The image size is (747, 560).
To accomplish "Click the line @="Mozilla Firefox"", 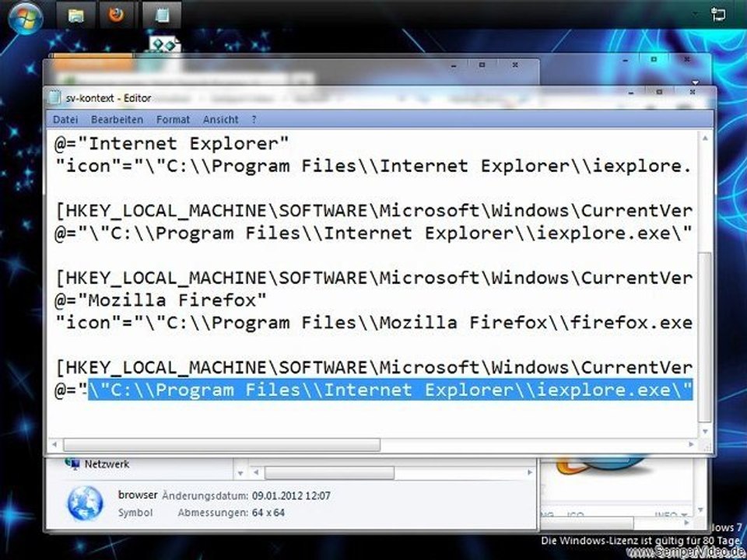I will coord(160,300).
